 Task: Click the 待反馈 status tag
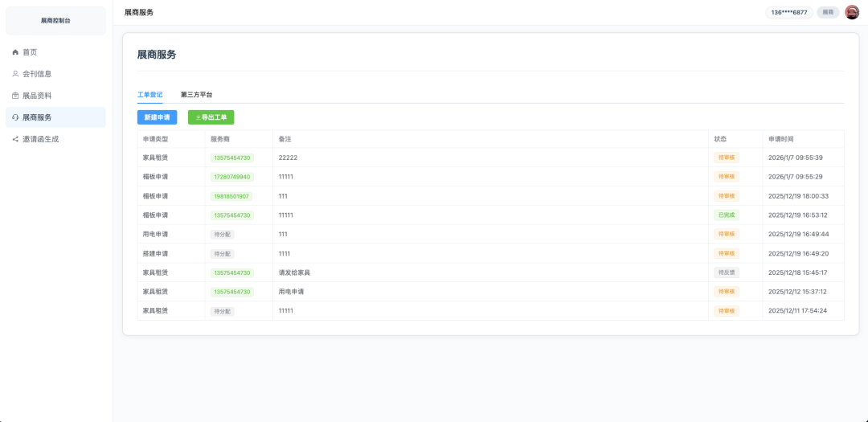tap(727, 272)
